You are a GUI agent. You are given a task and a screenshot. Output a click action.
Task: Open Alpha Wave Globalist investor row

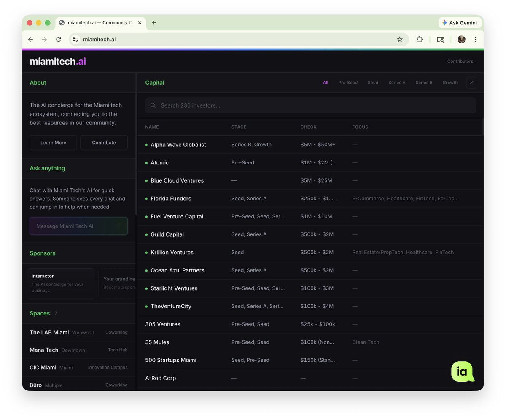[310, 145]
